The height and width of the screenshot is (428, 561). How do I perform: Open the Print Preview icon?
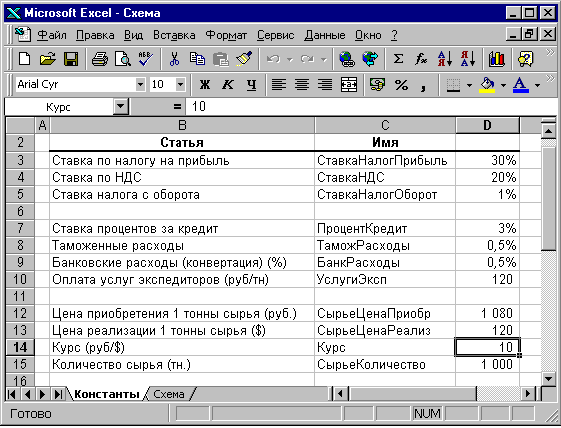pyautogui.click(x=123, y=59)
